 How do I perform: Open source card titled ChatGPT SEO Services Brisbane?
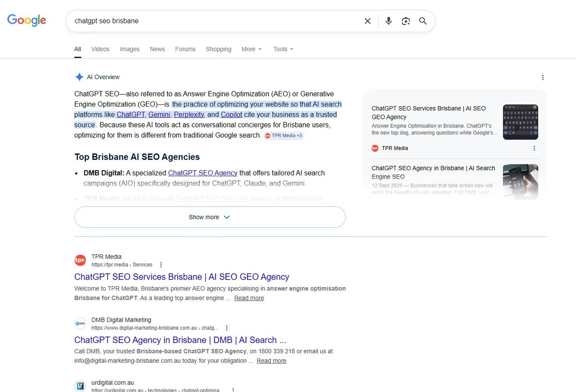[429, 113]
